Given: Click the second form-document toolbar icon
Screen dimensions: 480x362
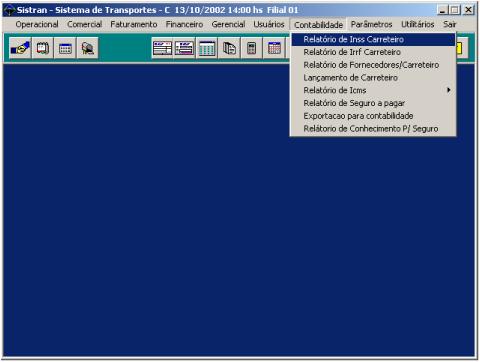Looking at the screenshot, I should pyautogui.click(x=184, y=48).
